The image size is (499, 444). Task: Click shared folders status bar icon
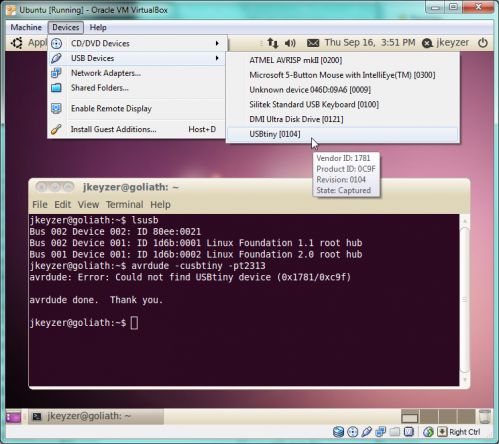pos(394,432)
